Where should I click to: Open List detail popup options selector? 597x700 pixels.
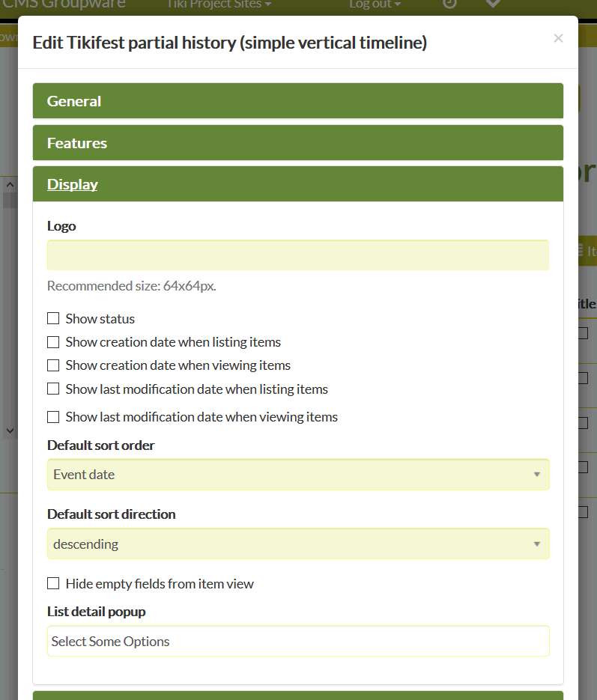[x=298, y=641]
